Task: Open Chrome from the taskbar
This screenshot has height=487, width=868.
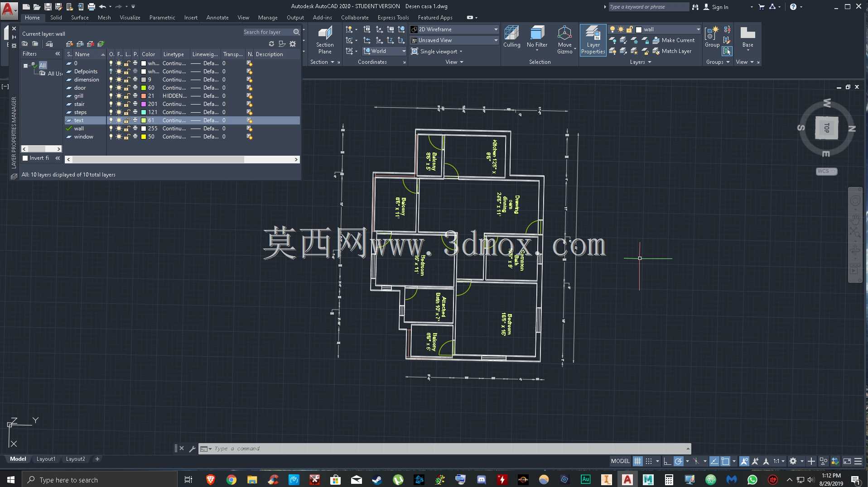Action: (x=231, y=479)
